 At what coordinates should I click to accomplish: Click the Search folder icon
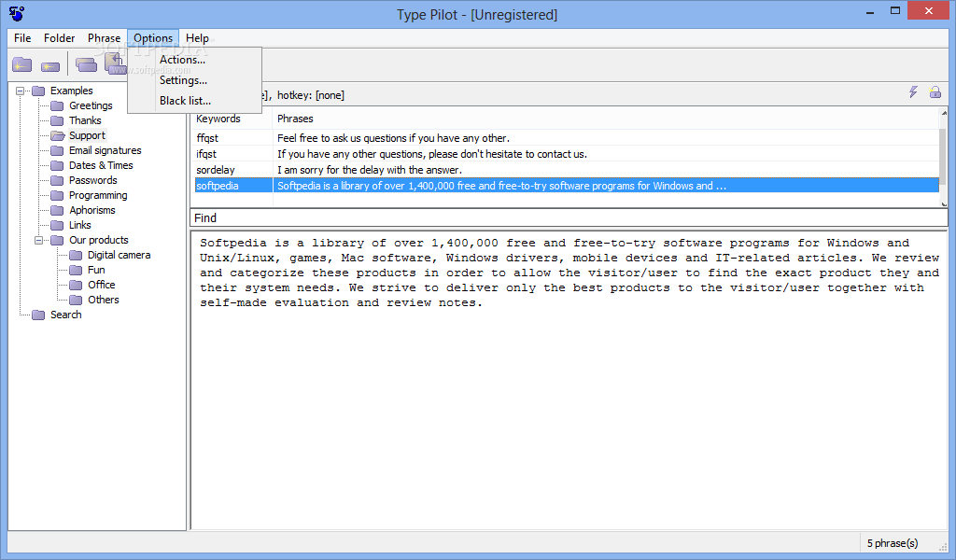click(38, 315)
